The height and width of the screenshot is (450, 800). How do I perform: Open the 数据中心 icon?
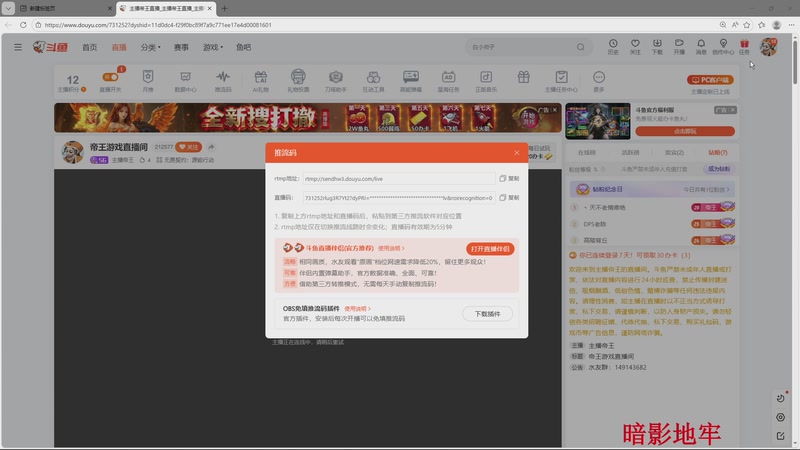click(x=185, y=81)
